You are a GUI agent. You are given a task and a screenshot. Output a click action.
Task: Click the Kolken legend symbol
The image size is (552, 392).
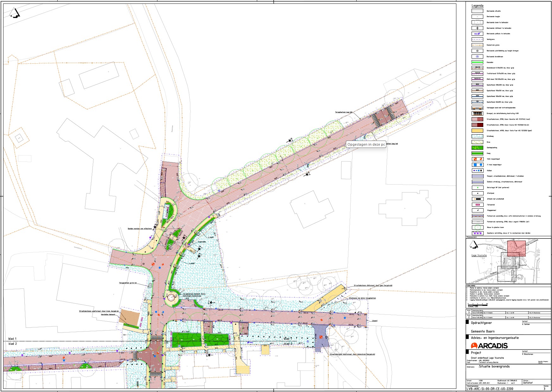point(477,170)
